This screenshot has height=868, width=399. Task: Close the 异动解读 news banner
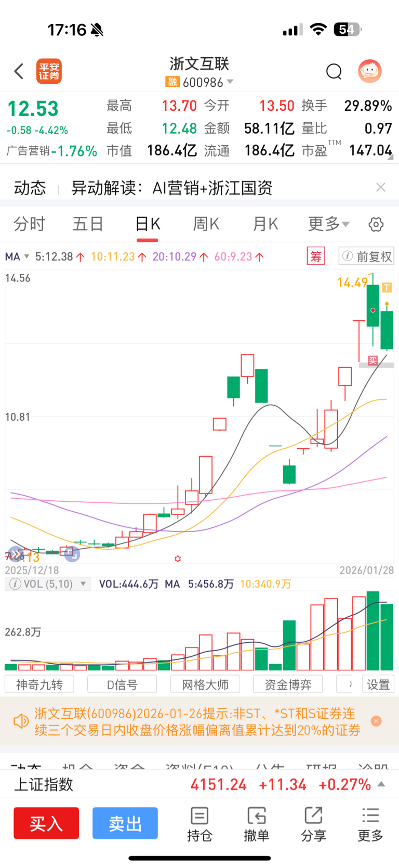pos(381,187)
